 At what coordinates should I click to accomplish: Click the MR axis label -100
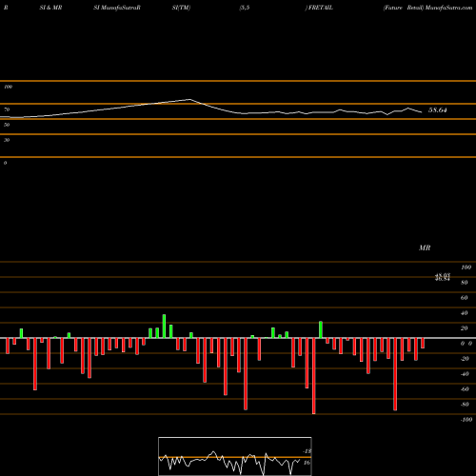tap(466, 420)
